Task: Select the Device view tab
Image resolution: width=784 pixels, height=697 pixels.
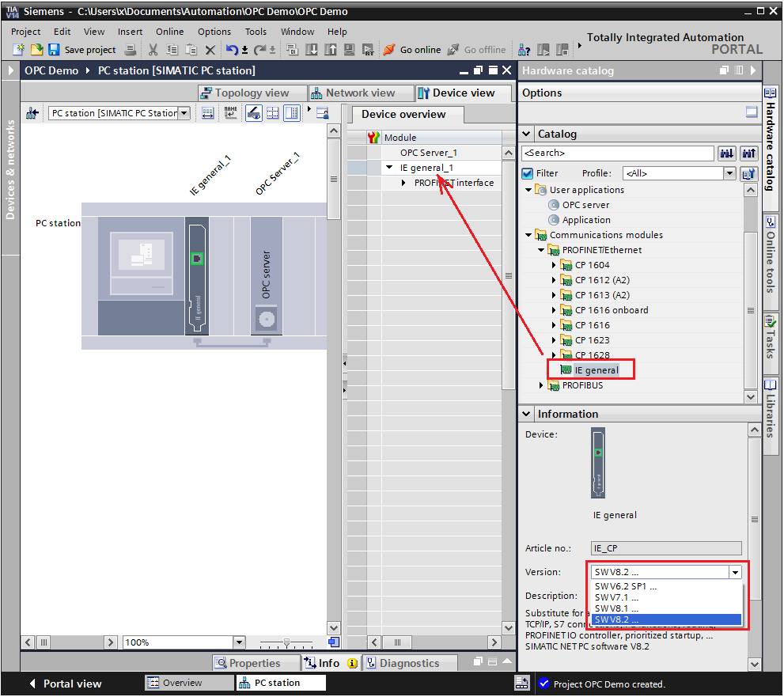Action: [463, 93]
